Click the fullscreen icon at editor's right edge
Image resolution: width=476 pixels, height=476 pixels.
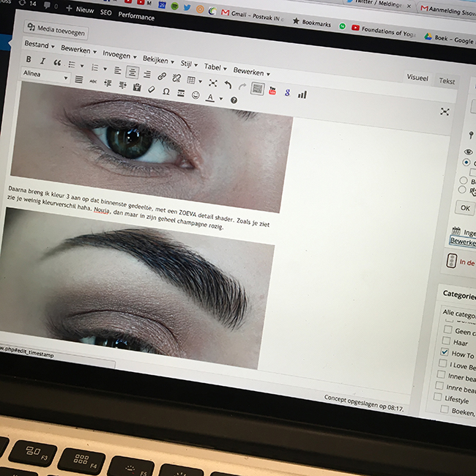pos(445,112)
